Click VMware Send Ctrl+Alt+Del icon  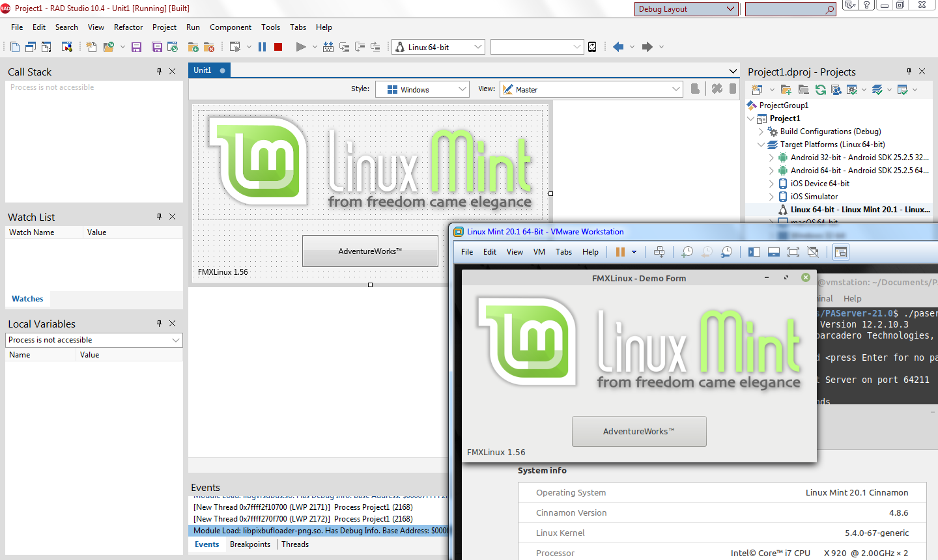(x=659, y=252)
